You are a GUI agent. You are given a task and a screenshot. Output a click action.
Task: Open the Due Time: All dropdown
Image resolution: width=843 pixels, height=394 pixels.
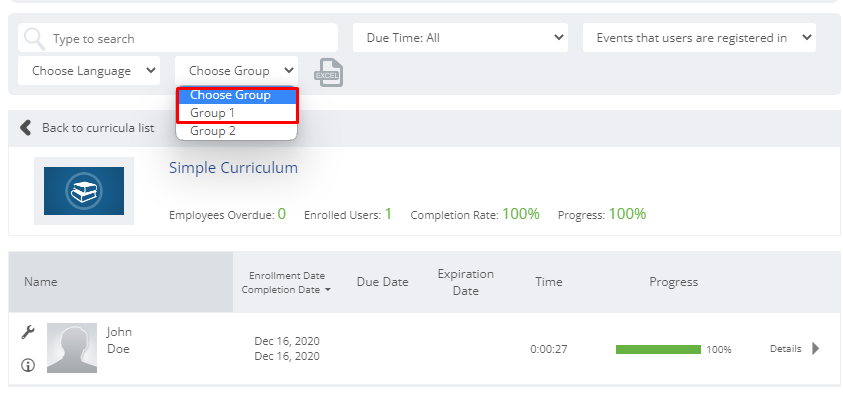[x=460, y=38]
